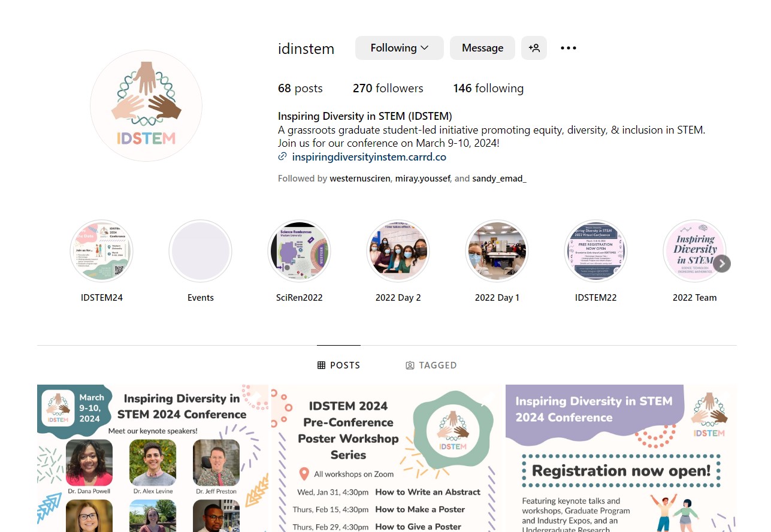Click the Message button
771x532 pixels.
click(x=482, y=48)
